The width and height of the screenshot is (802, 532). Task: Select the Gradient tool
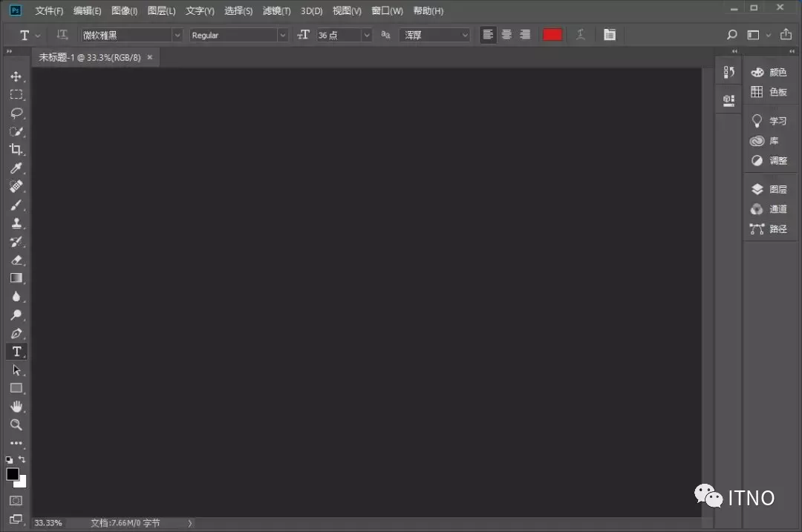click(16, 278)
